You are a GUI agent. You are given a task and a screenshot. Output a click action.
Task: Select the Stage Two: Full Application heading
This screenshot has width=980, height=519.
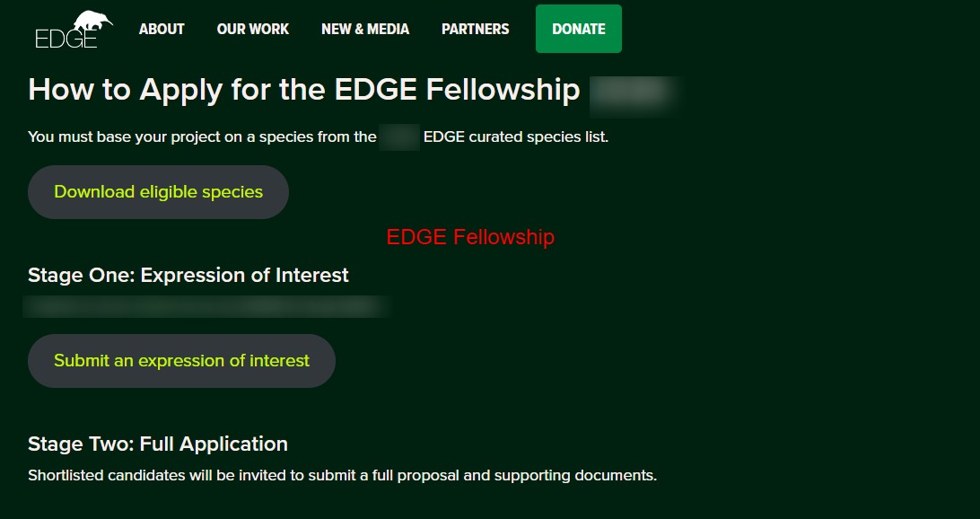click(x=158, y=444)
